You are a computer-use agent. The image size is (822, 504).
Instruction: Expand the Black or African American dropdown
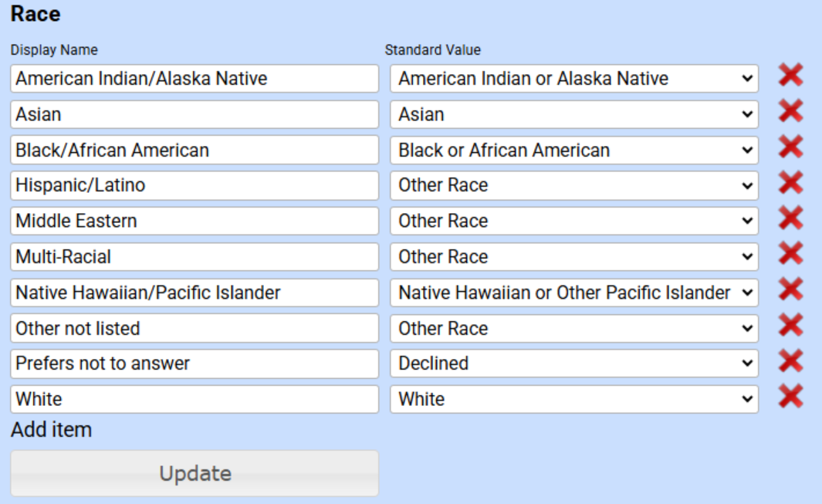[574, 151]
